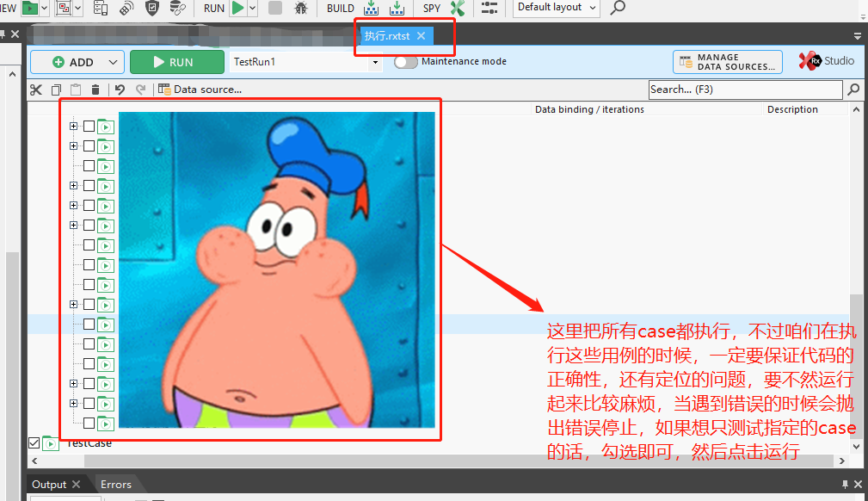Viewport: 868px width, 501px height.
Task: Click the recording module toolbar icon
Action: pos(65,8)
